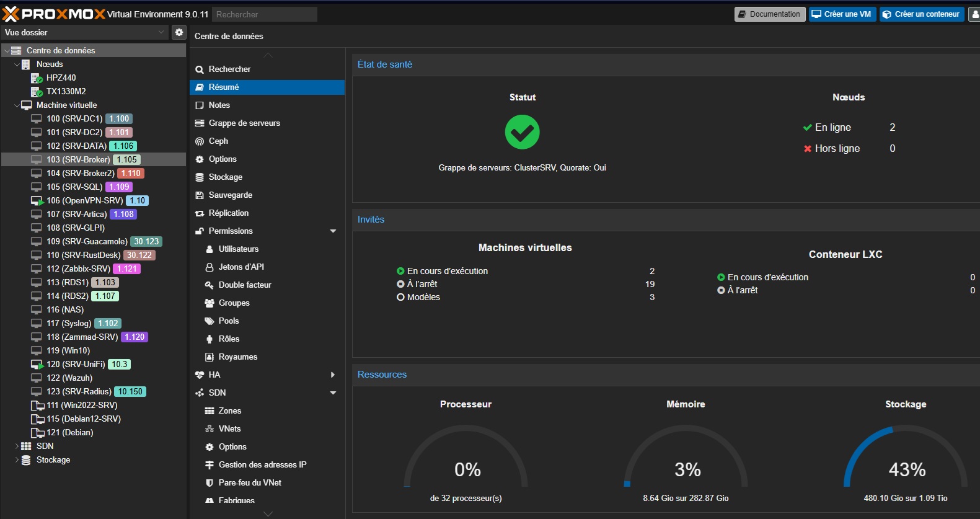Open the Vue dossier view selector dropdown
The height and width of the screenshot is (519, 980).
(x=84, y=32)
